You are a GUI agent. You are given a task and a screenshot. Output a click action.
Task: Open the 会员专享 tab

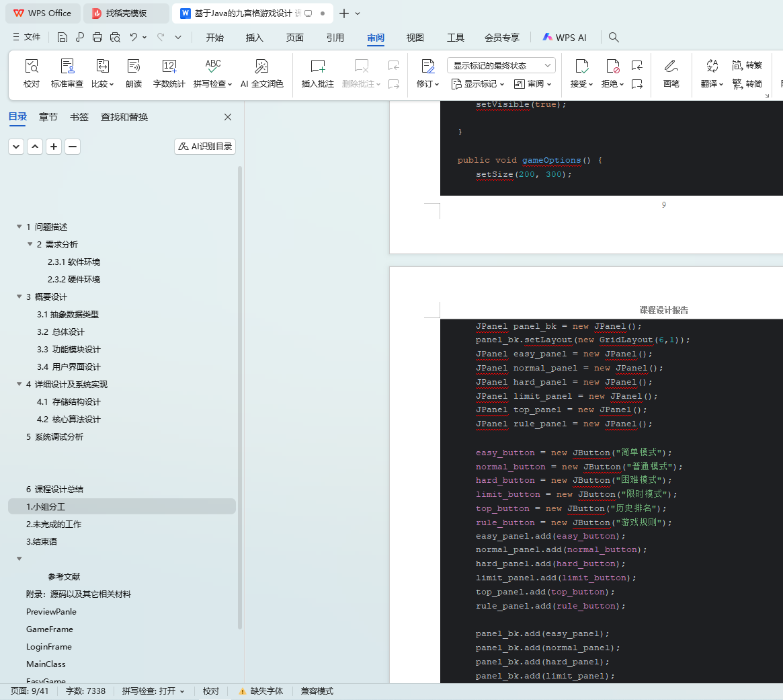point(502,38)
